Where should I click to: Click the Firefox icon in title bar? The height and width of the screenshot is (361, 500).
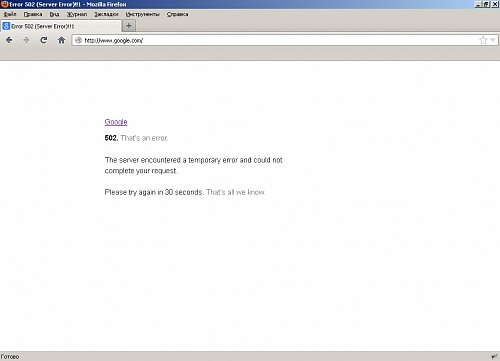coord(4,4)
